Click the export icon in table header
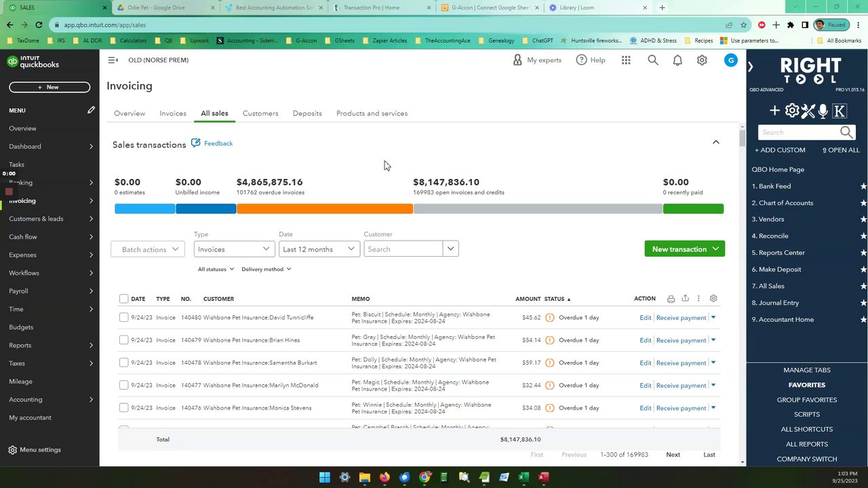 685,299
